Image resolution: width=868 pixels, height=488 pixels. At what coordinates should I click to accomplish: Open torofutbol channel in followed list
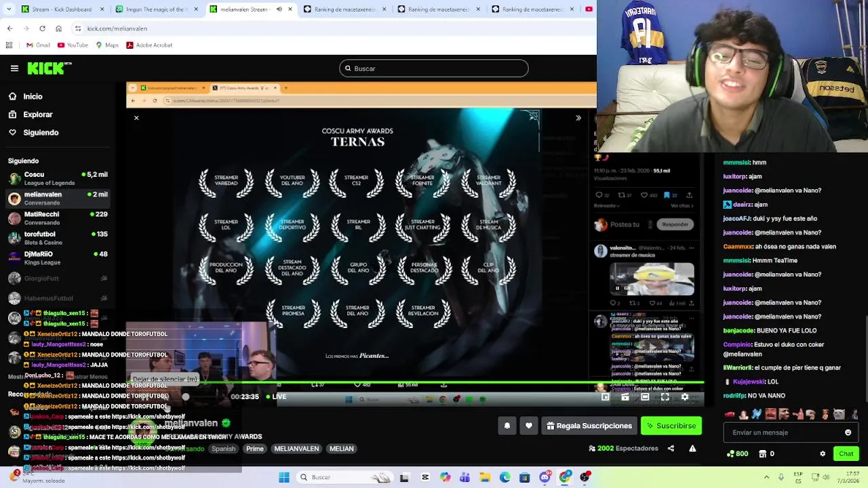tap(58, 238)
